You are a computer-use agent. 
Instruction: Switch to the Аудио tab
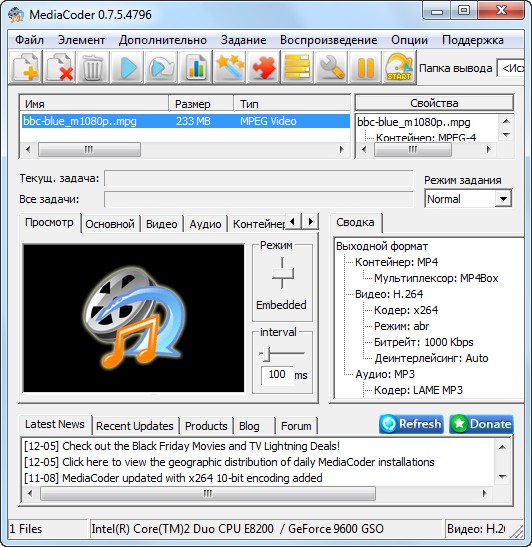(205, 224)
